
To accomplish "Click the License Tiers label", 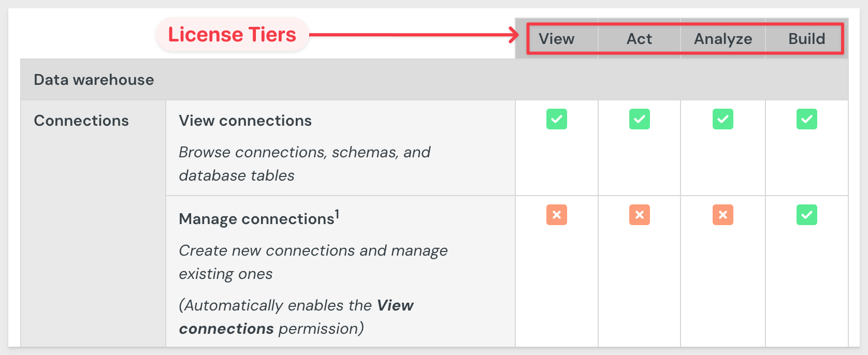I will (232, 35).
